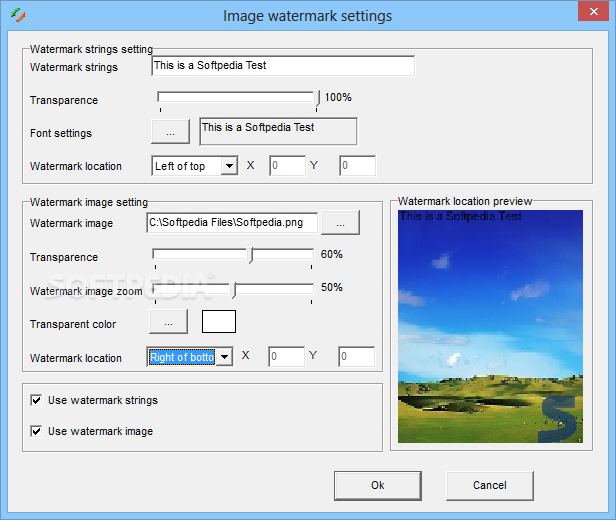
Task: Click the Watermark image path field
Action: 232,223
